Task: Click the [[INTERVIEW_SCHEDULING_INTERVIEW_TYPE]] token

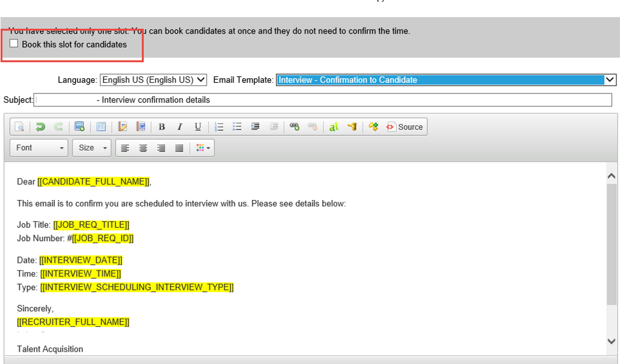Action: (x=137, y=287)
